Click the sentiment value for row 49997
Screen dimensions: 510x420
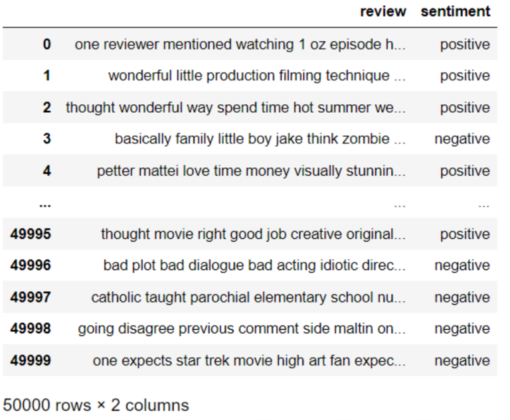462,298
